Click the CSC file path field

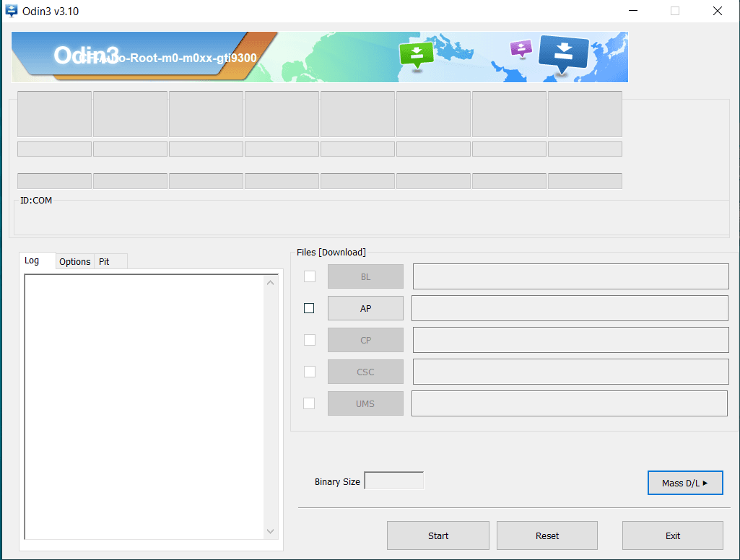[x=571, y=372]
